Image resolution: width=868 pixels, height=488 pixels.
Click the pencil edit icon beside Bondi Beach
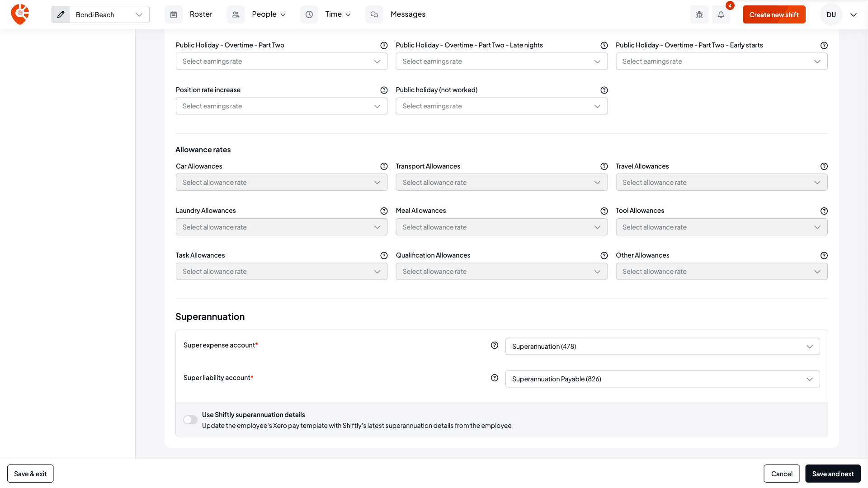[61, 14]
